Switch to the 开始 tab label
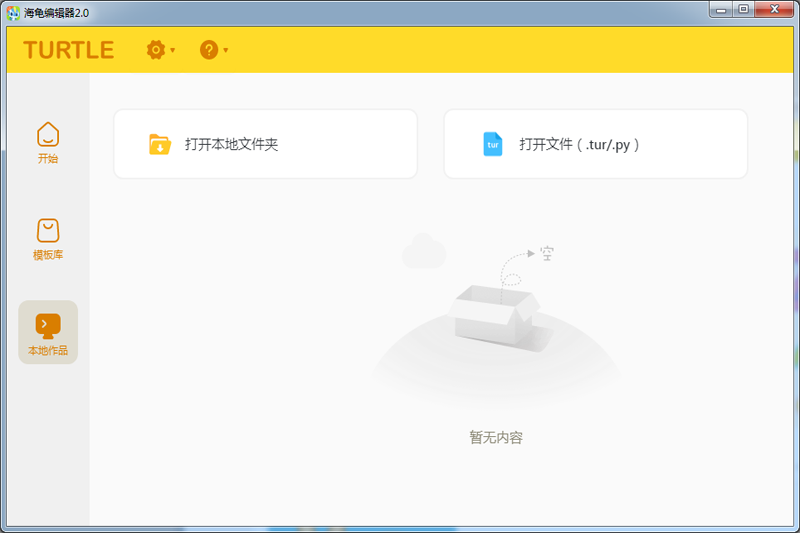 point(48,159)
